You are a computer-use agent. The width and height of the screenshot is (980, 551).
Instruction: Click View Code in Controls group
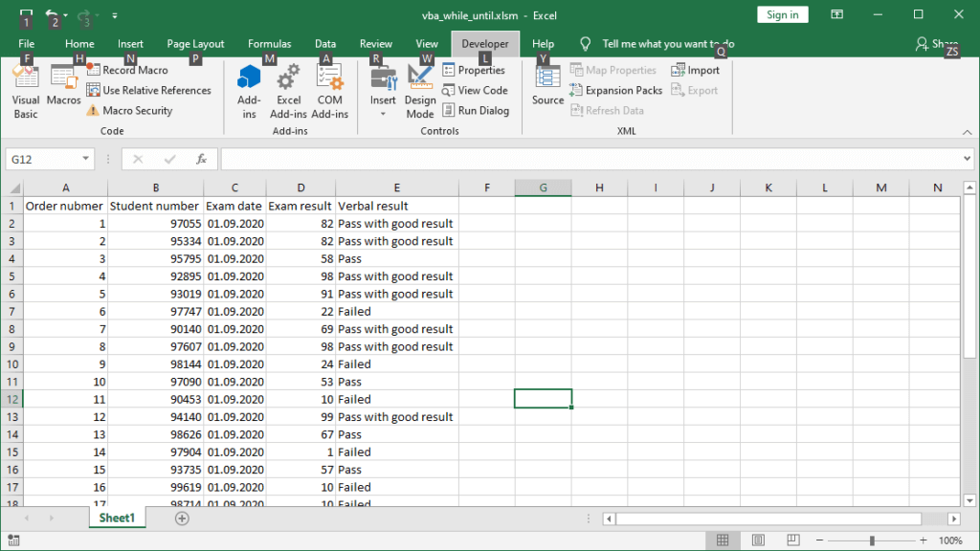[477, 89]
